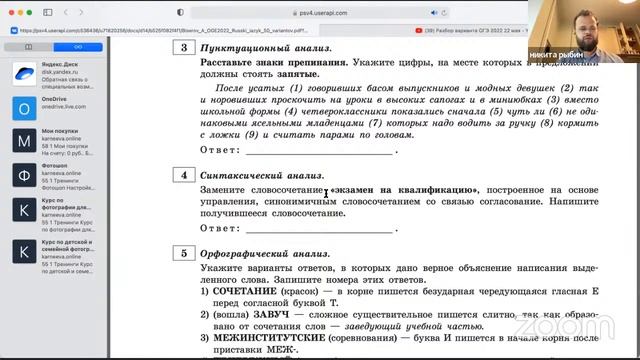Mute the tab audio speaker icon
This screenshot has height=360, width=640.
434,13
